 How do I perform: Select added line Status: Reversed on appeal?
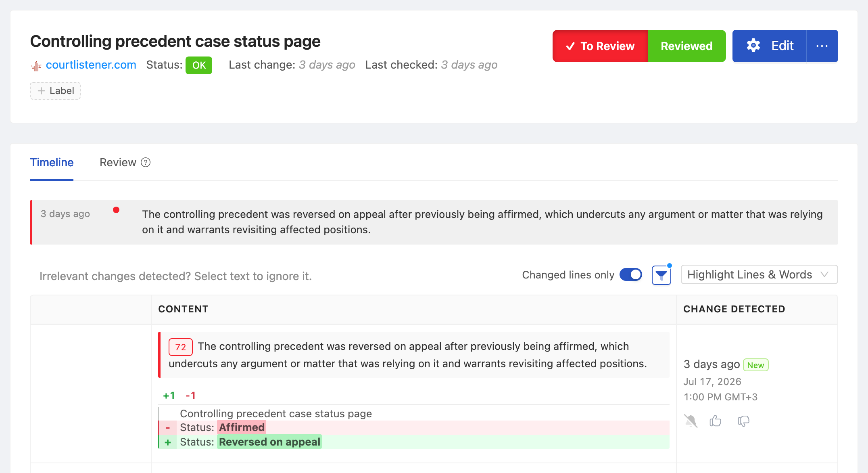point(414,442)
